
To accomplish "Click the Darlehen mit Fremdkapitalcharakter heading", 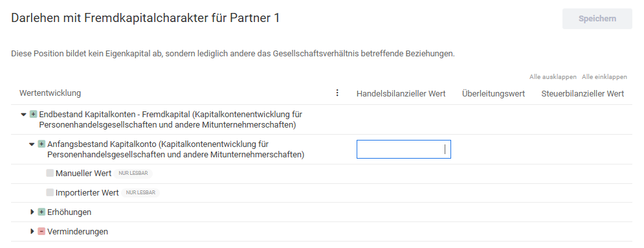I will pos(146,18).
